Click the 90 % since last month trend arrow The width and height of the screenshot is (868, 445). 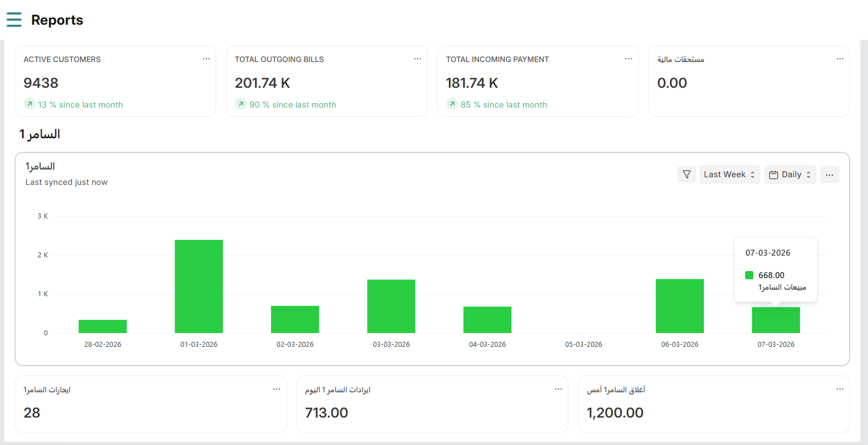tap(241, 104)
